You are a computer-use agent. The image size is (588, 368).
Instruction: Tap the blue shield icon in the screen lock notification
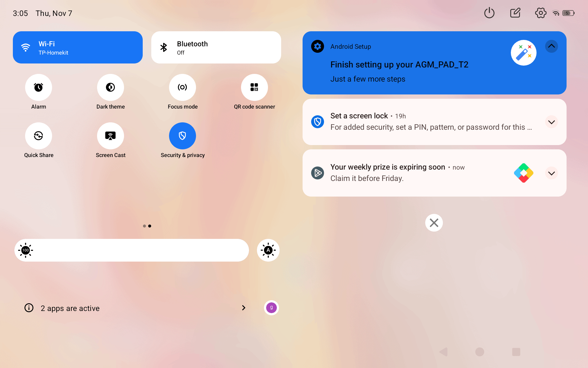(x=318, y=122)
